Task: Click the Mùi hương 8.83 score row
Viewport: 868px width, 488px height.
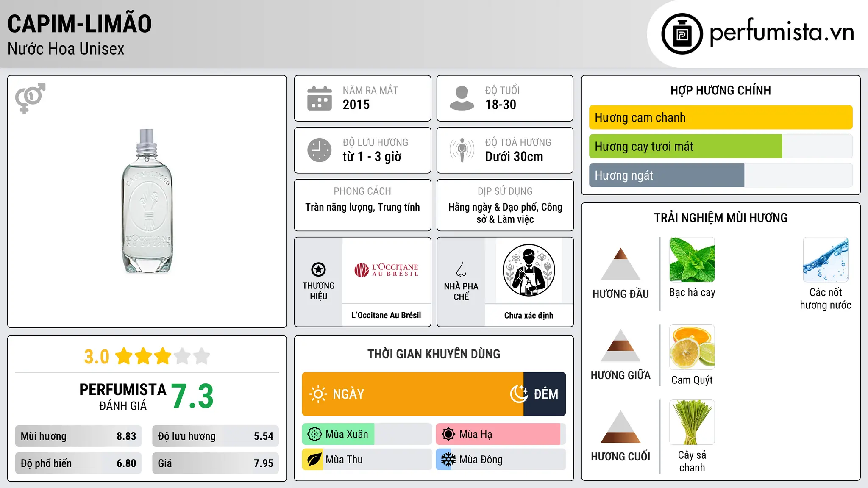Action: point(78,436)
